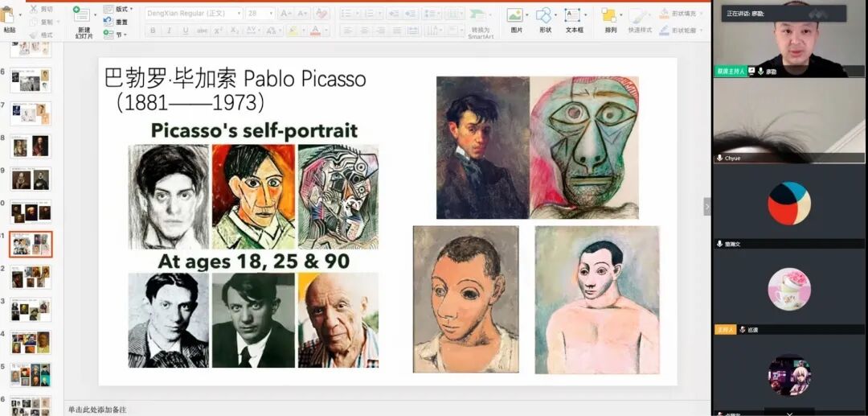Click the Quick Styles (快速样式) button
This screenshot has width=868, height=416.
coord(640,20)
